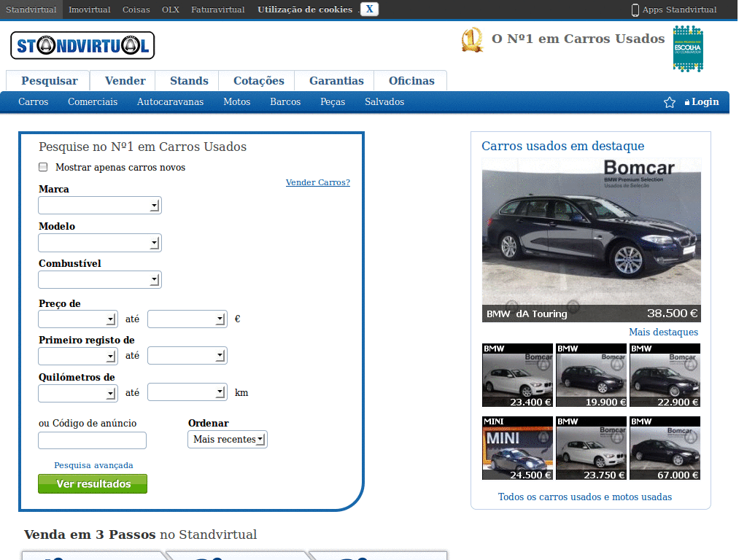Viewport: 747px width, 560px height.
Task: Click the Escolha do Consumidor badge
Action: pyautogui.click(x=688, y=49)
